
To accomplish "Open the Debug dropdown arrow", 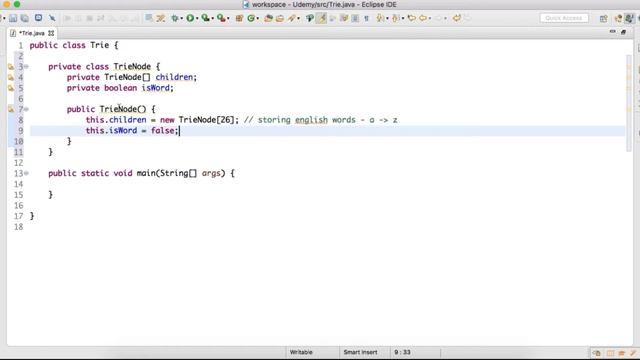I will 182,18.
